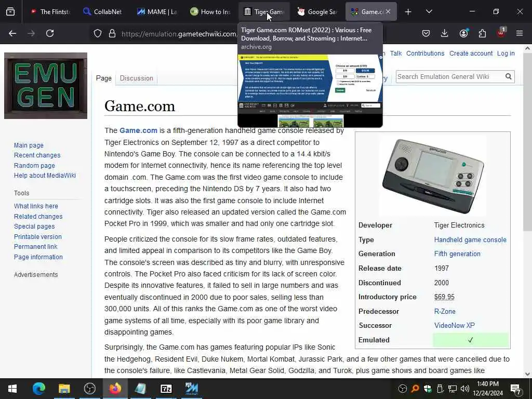Open 7-Zip from the taskbar

(x=166, y=389)
